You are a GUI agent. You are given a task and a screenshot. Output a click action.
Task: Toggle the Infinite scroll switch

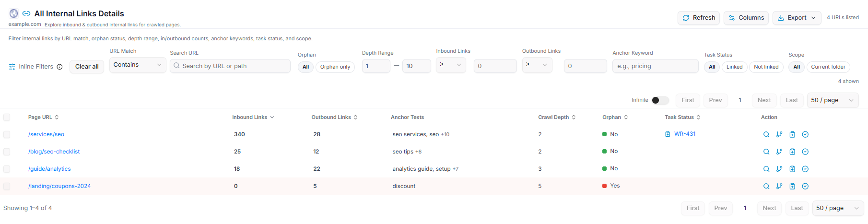tap(660, 100)
